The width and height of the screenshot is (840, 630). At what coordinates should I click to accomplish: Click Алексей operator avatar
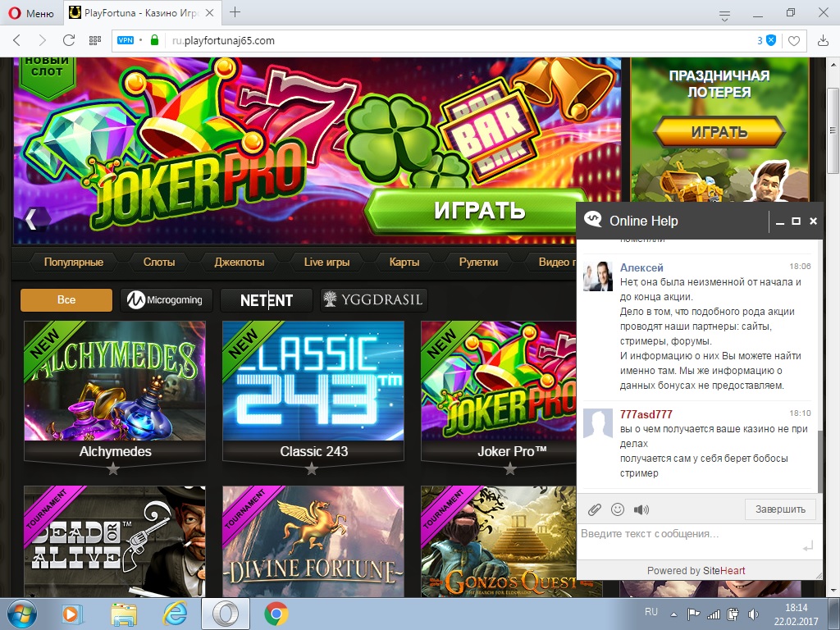598,276
